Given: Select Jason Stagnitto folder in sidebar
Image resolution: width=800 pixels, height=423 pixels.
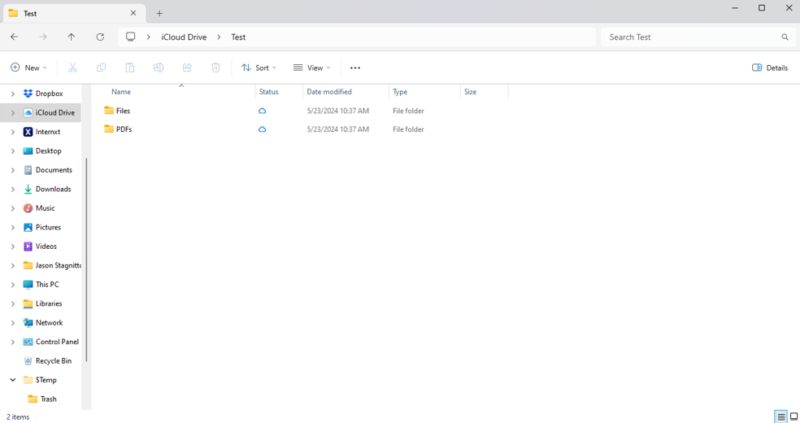Looking at the screenshot, I should pyautogui.click(x=52, y=265).
